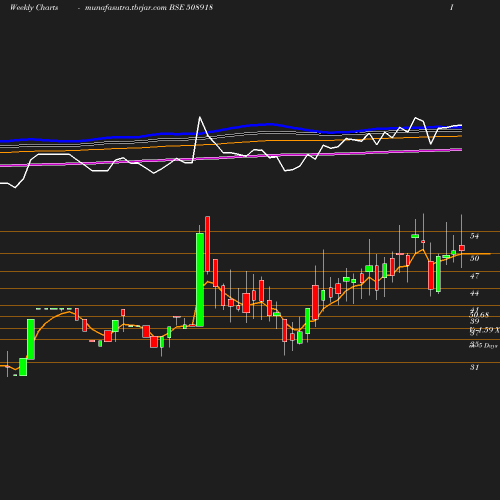
Task: Click the '44' price axis label
Action: tap(474, 293)
